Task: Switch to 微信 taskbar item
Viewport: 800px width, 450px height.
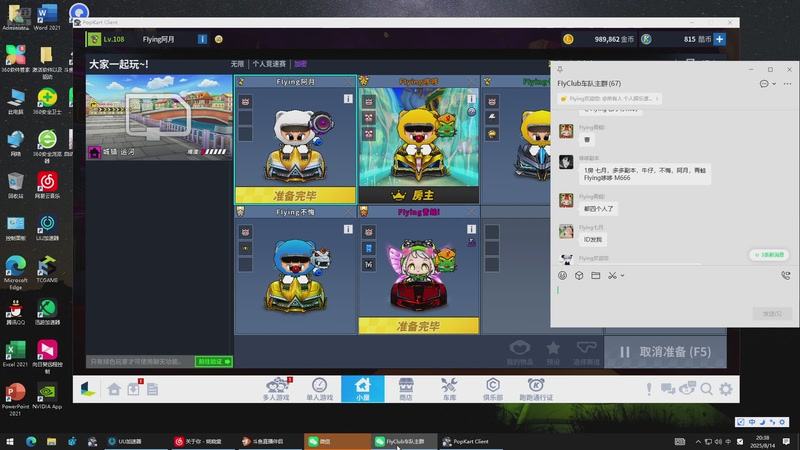Action: pyautogui.click(x=337, y=441)
